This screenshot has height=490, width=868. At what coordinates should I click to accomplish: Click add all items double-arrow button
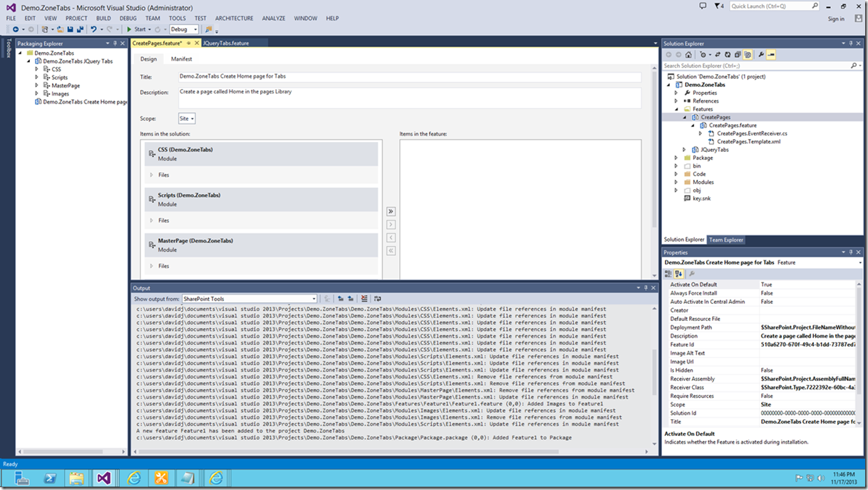coord(391,212)
